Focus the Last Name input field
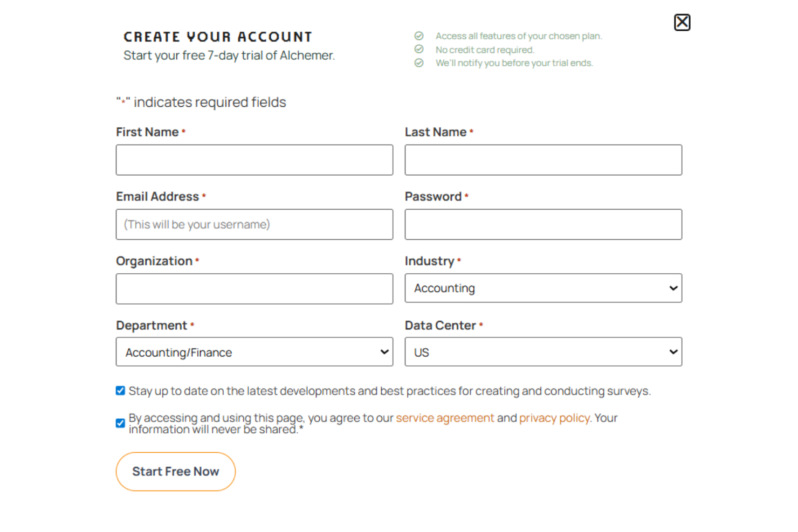 [544, 160]
